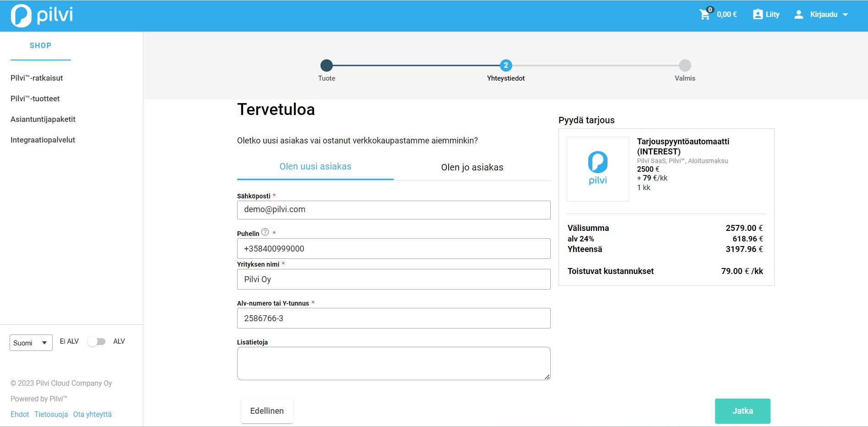Click the Lisätietoja text area

click(394, 363)
